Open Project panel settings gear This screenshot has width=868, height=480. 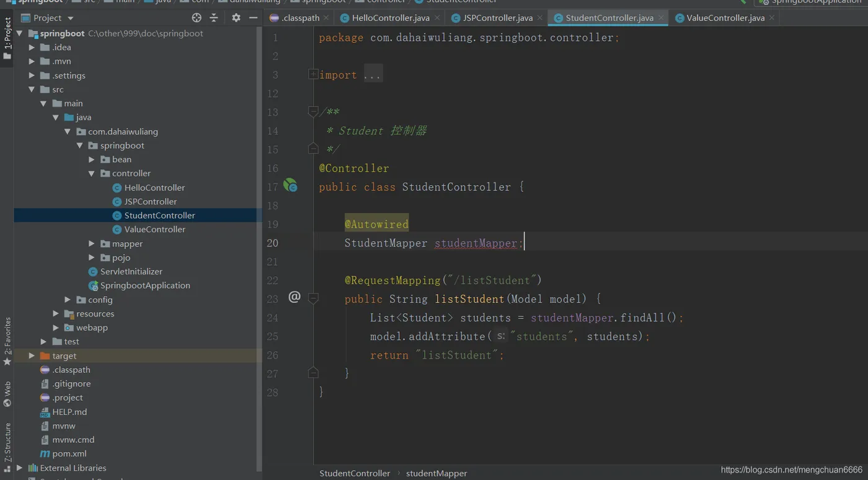(236, 18)
